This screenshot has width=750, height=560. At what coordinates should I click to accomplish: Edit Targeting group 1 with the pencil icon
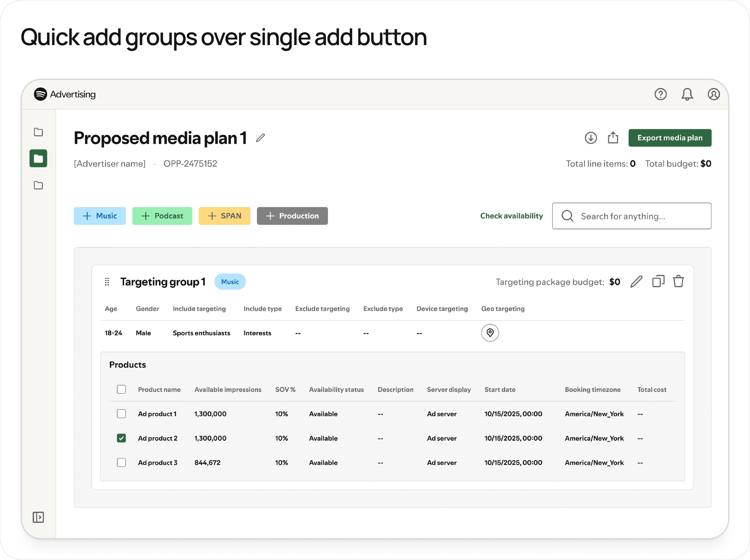tap(636, 282)
